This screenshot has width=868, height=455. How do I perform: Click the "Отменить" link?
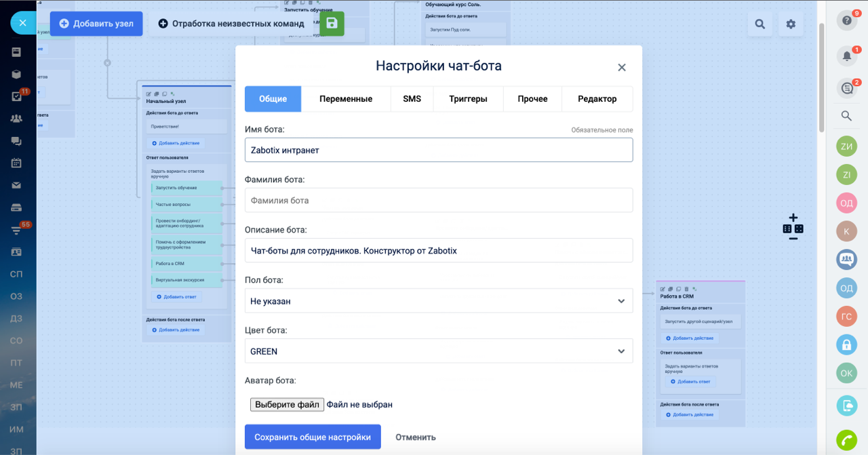tap(416, 437)
